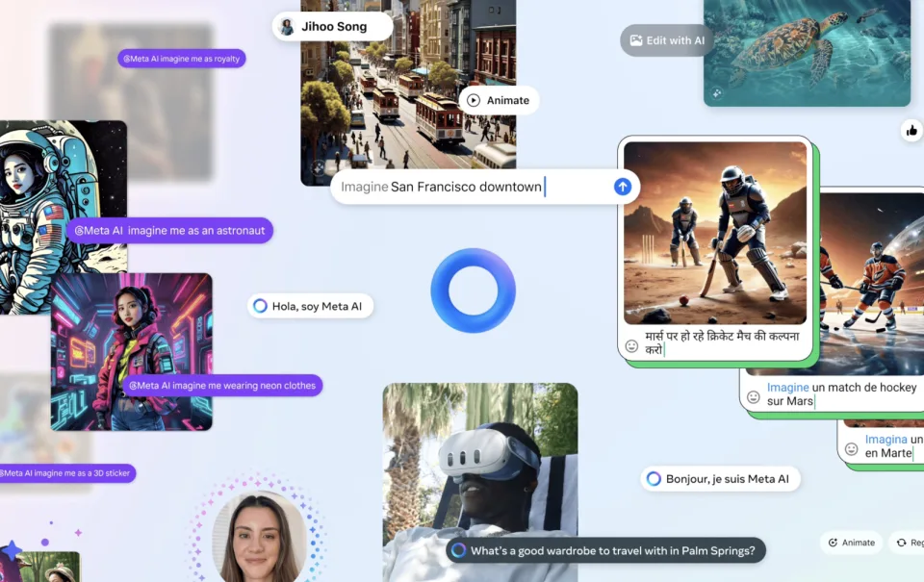The image size is (924, 582).
Task: Toggle the thumbs up reaction on the turtle image
Action: [911, 130]
